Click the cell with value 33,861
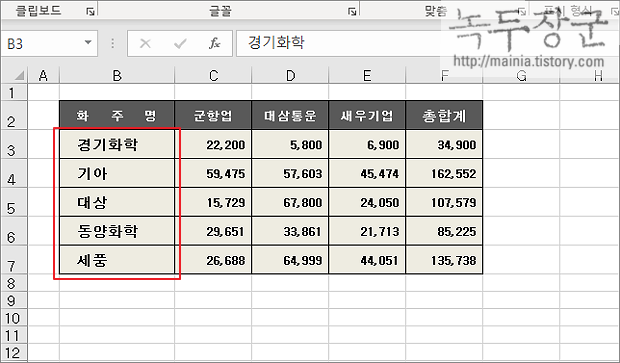The image size is (620, 363). (x=290, y=231)
